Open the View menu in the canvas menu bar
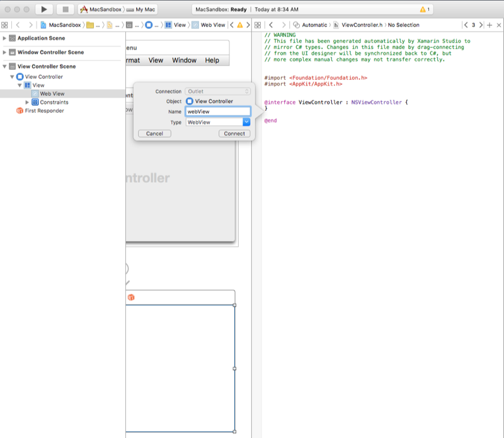Viewport: 504px width, 438px height. (156, 60)
